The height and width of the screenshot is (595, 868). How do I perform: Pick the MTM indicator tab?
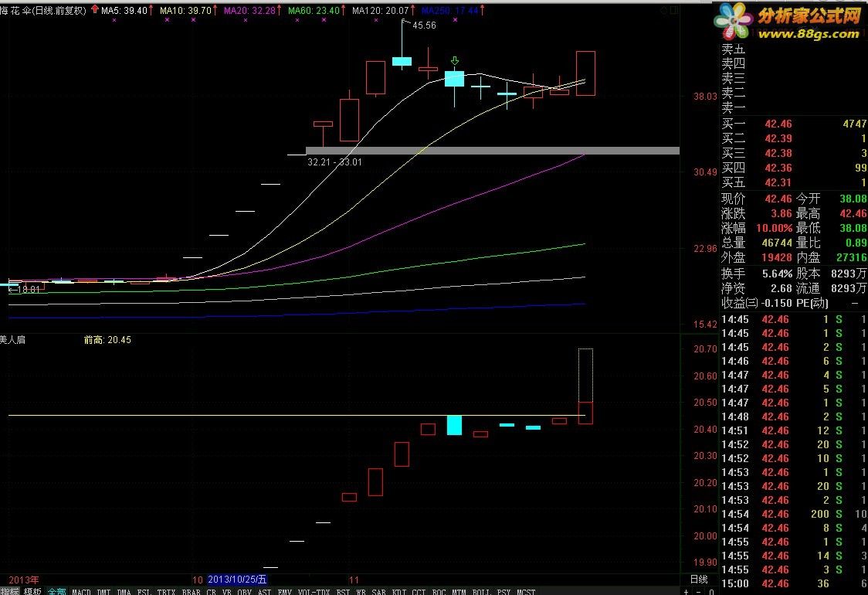coord(459,592)
